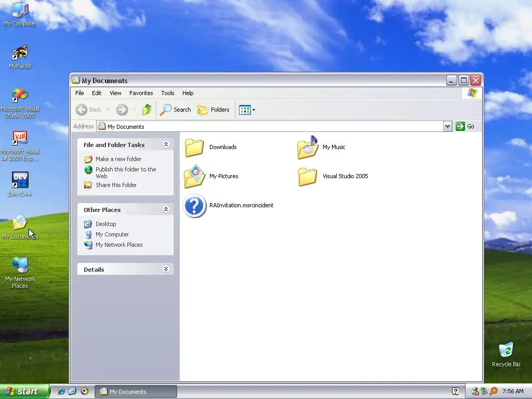Open the Tools menu
This screenshot has width=532, height=399.
click(x=168, y=93)
